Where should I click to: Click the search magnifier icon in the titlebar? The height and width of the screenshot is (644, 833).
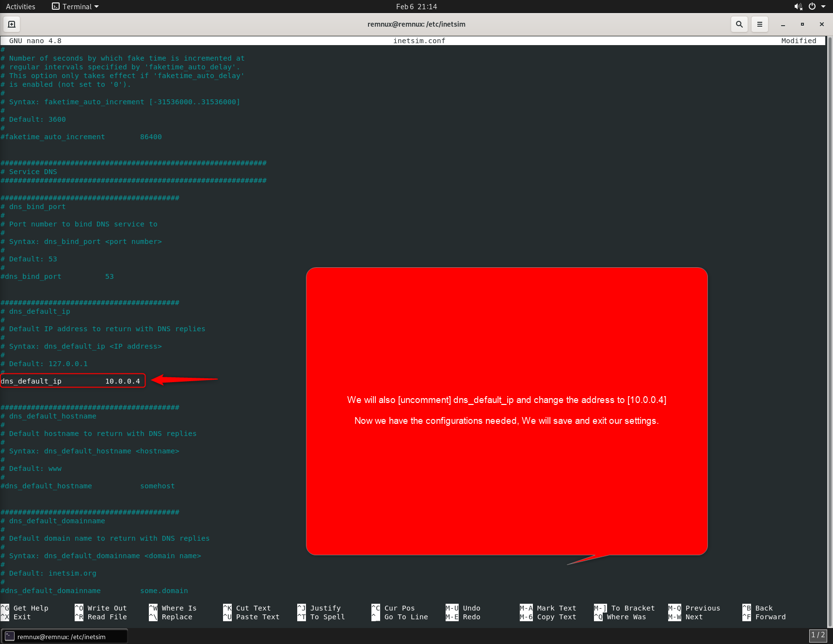(x=739, y=24)
